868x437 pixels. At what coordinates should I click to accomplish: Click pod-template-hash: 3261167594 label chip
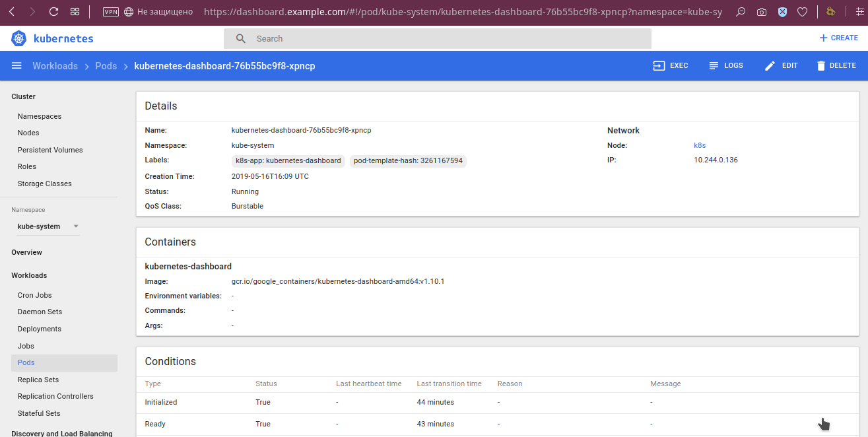coord(408,160)
